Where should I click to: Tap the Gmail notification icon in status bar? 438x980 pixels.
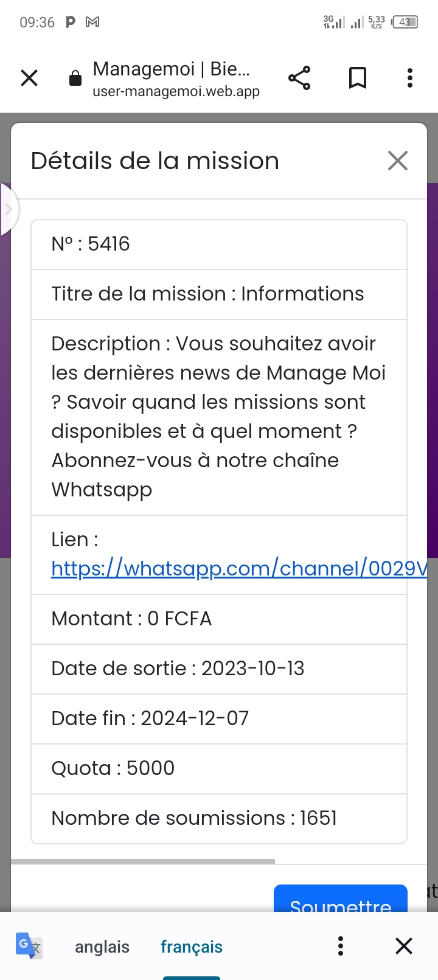(92, 23)
